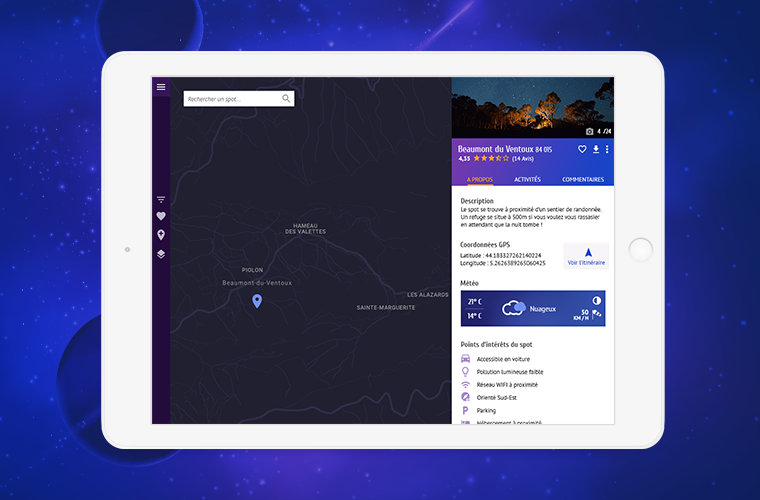Click the 'HAMEAU DES VALETTES' map label
Viewport: 760px width, 500px height.
coord(305,229)
